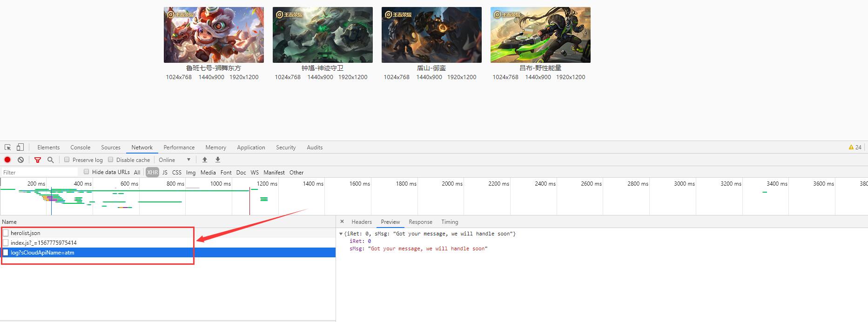
Task: Clear the network log icon
Action: tap(20, 160)
